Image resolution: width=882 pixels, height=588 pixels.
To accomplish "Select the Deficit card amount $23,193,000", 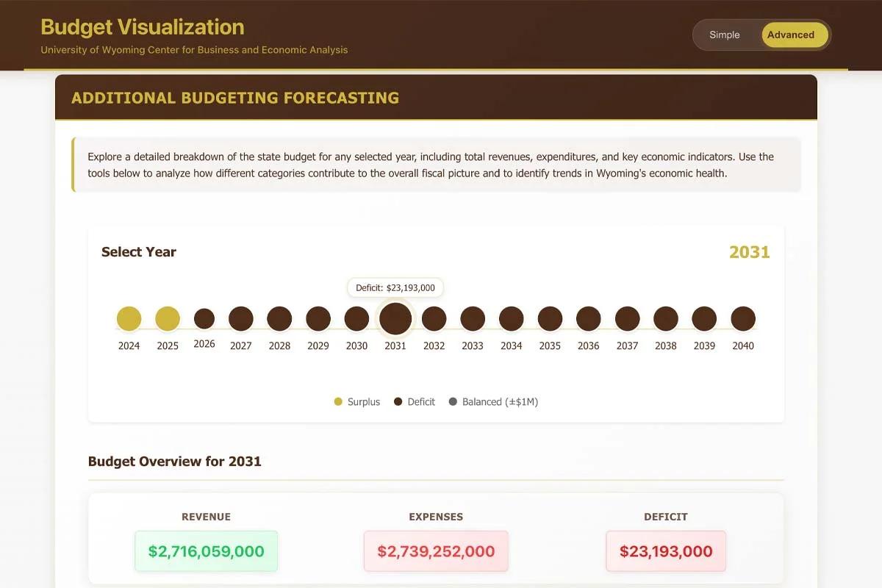I will (665, 551).
